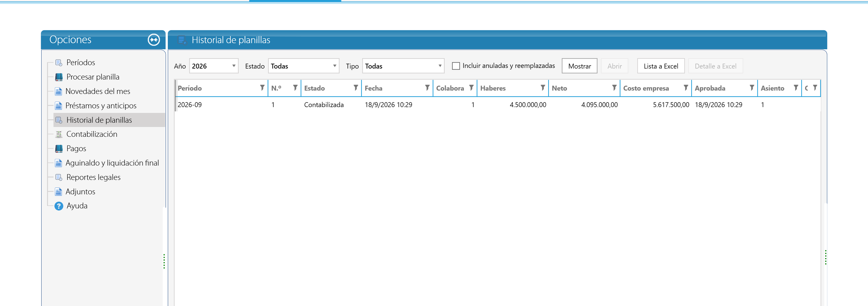Open filter on Costo empresa column
The height and width of the screenshot is (306, 868).
tap(685, 88)
